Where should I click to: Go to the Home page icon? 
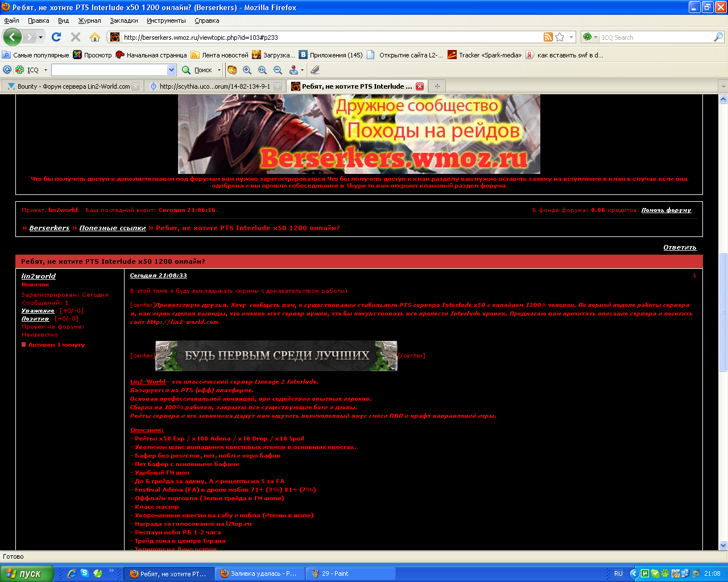click(95, 37)
